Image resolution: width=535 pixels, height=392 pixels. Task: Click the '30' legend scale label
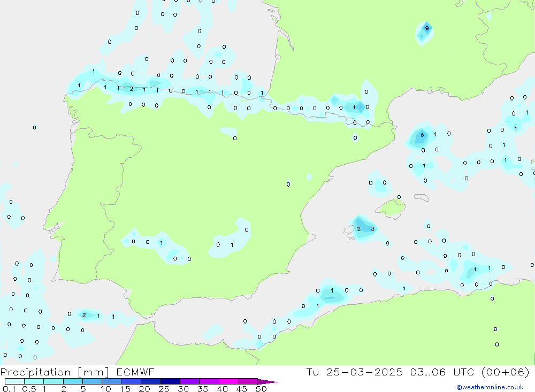[x=183, y=389]
